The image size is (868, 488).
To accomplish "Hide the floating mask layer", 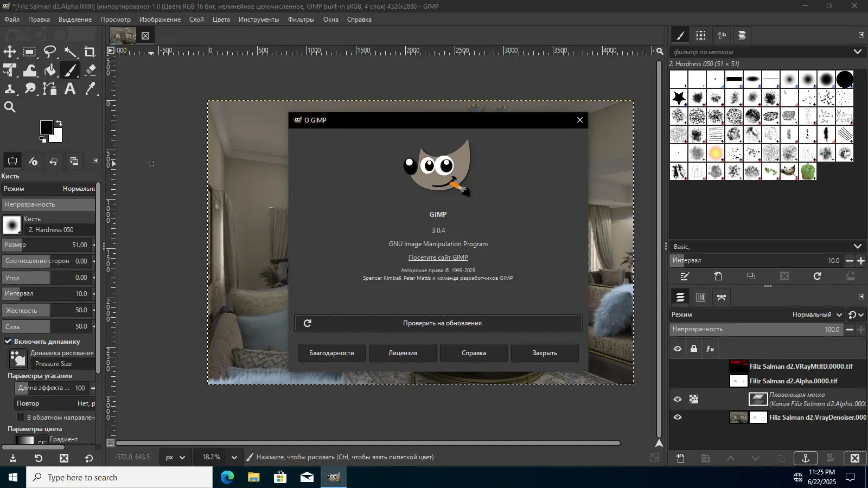I will tap(678, 400).
